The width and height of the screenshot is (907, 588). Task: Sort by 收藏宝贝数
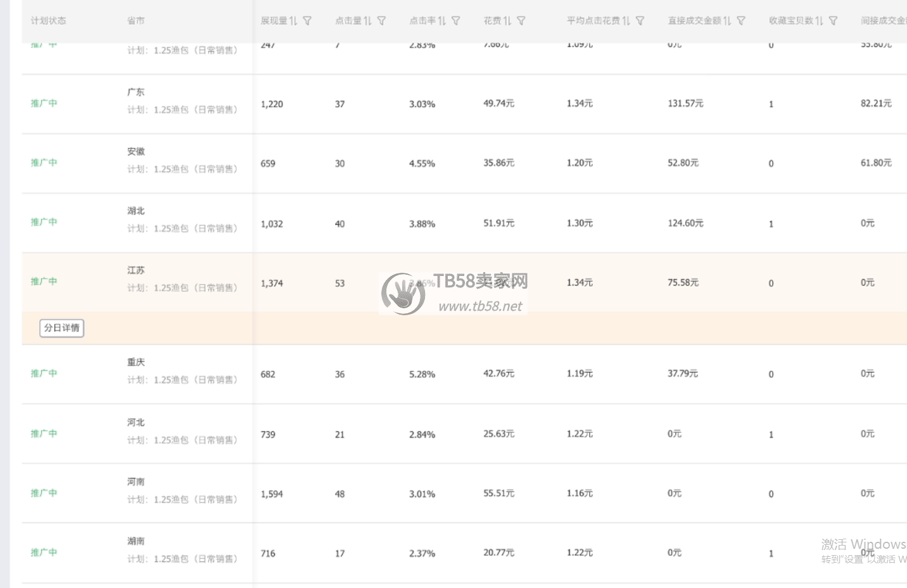819,21
